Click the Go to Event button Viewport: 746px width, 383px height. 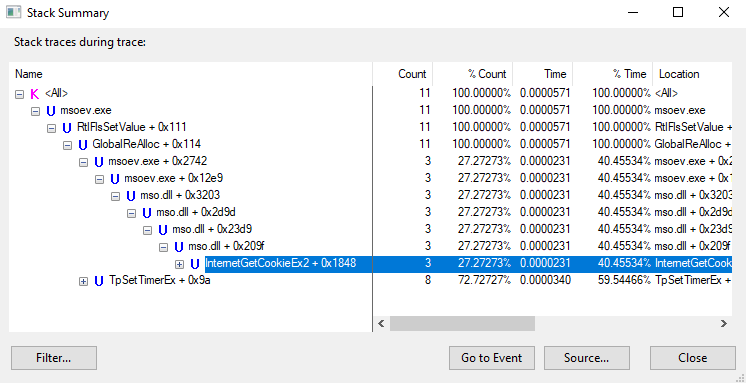pyautogui.click(x=491, y=358)
